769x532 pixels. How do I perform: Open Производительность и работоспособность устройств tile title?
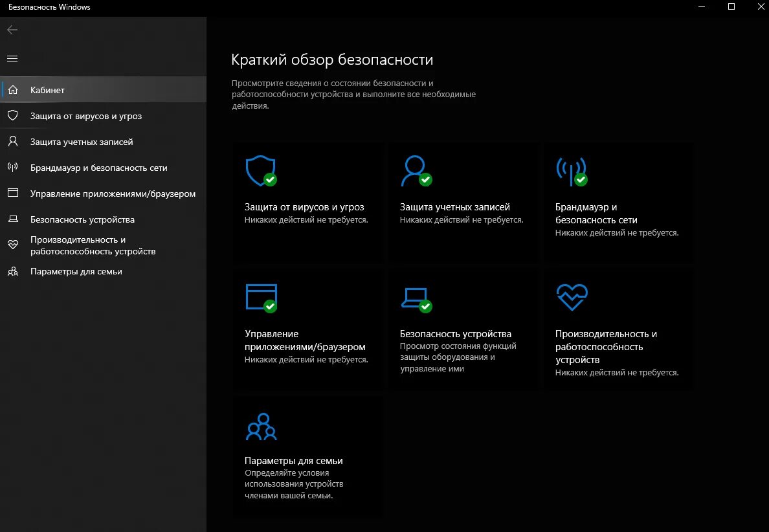click(x=606, y=347)
